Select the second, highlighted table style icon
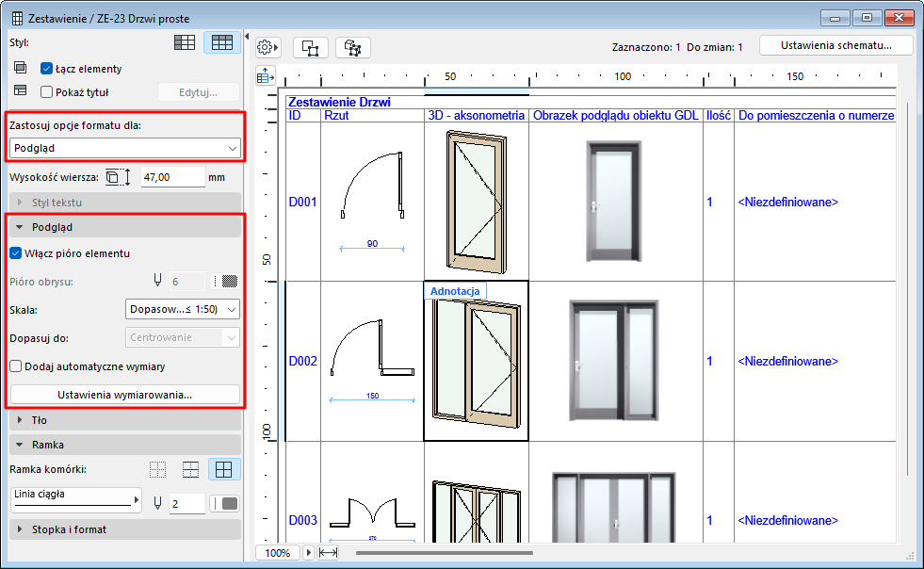924x569 pixels. click(222, 42)
